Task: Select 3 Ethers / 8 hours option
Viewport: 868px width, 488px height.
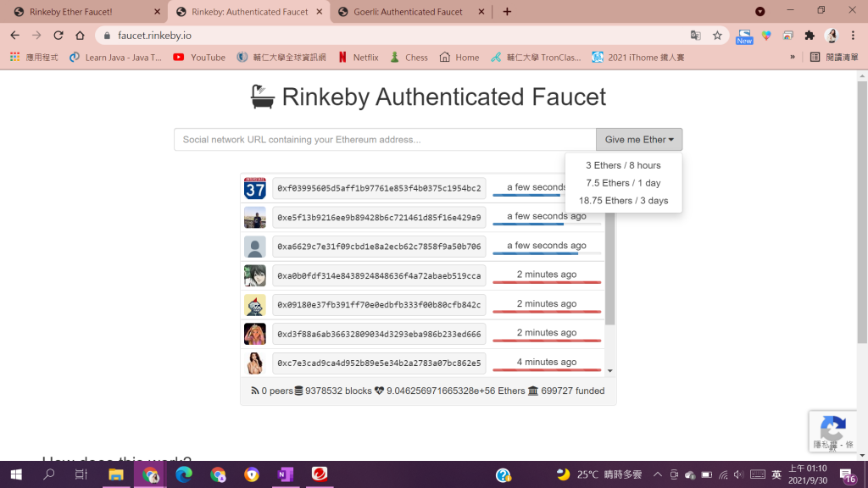Action: 623,165
